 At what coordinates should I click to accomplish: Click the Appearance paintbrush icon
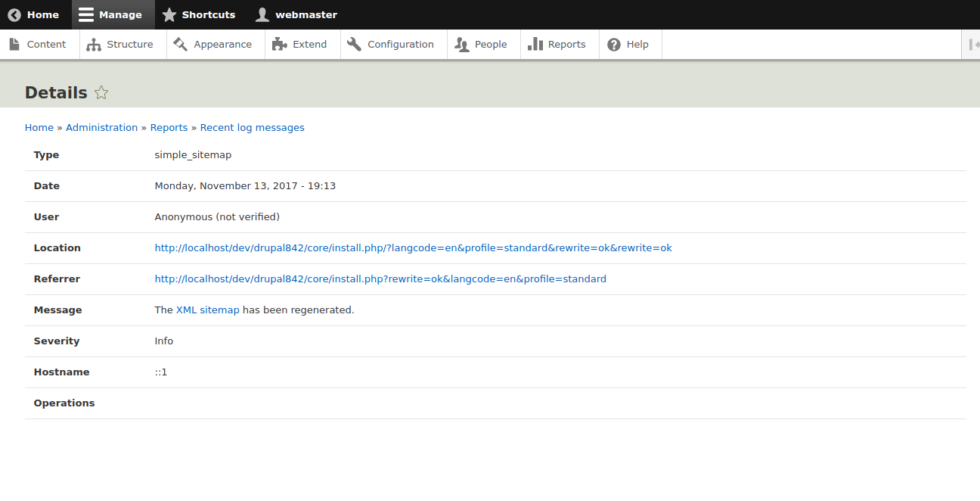point(180,44)
